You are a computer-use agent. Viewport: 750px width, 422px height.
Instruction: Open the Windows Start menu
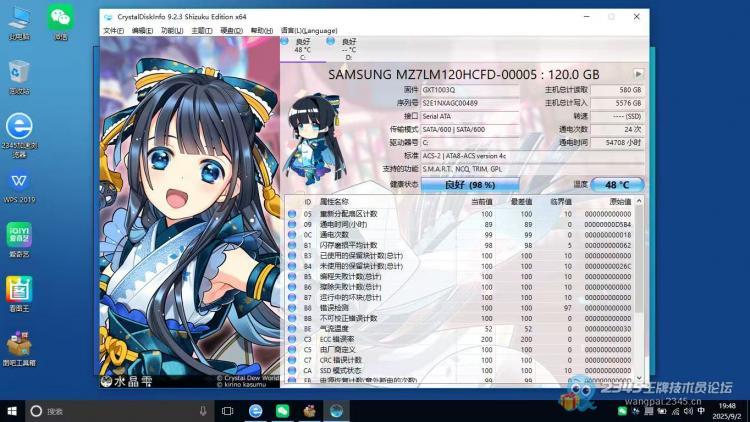tap(12, 411)
